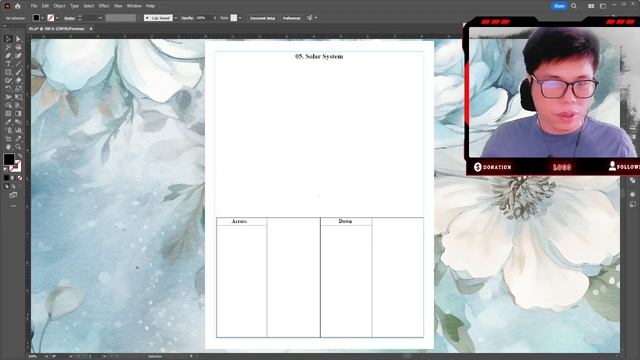640x360 pixels.
Task: Select the Eyedropper tool
Action: pos(8,122)
